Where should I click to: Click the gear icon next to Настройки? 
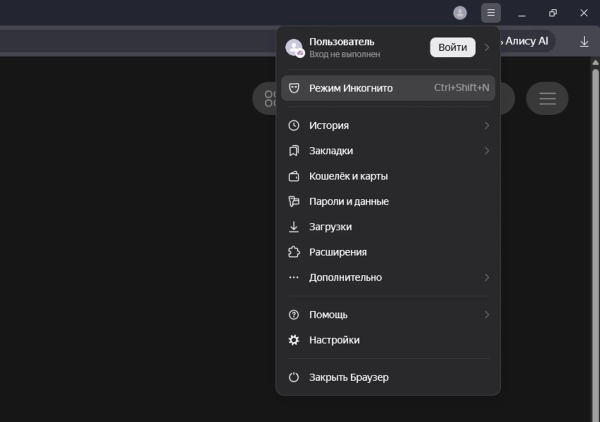click(294, 340)
